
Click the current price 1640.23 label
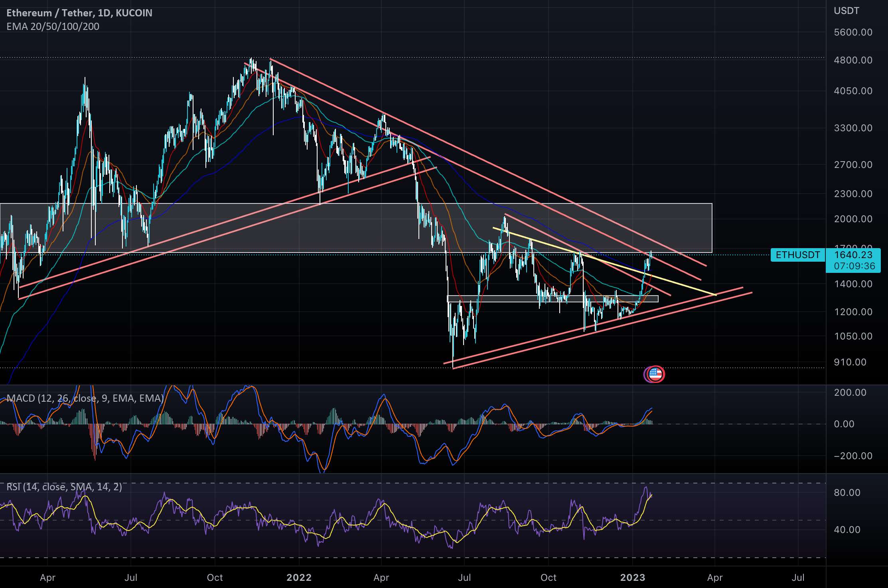pyautogui.click(x=853, y=255)
